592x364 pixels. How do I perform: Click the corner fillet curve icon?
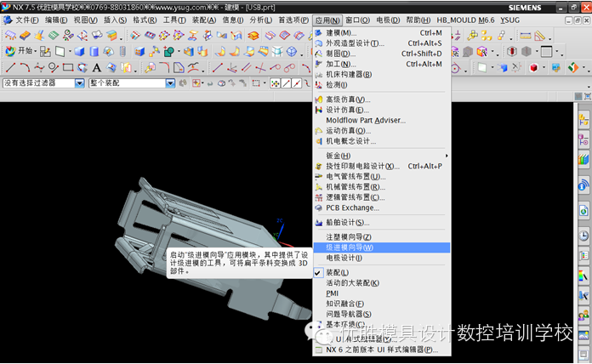point(164,67)
